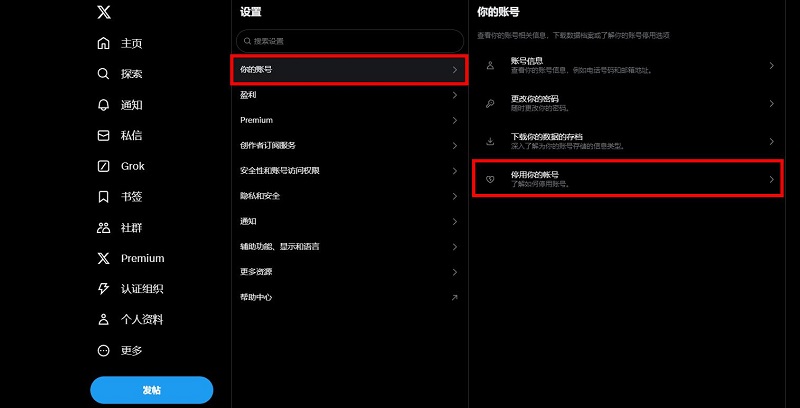Open the 书签 bookmark icon
This screenshot has width=800, height=408.
click(104, 197)
